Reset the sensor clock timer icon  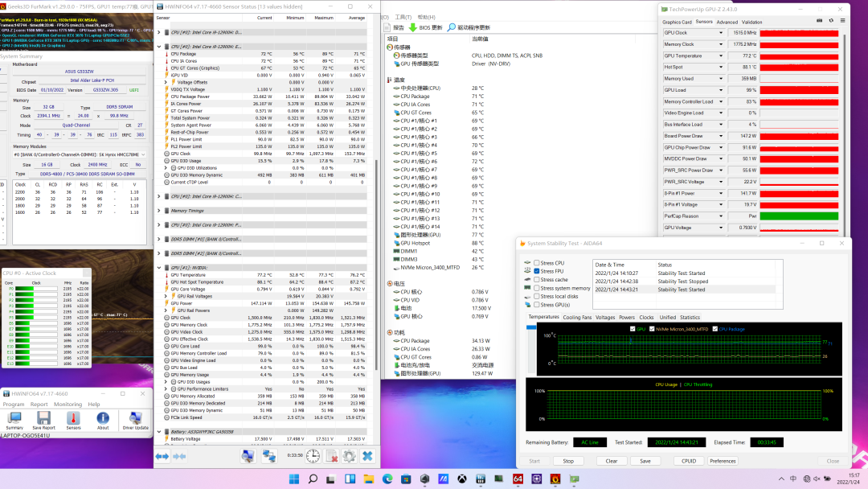[x=312, y=456]
